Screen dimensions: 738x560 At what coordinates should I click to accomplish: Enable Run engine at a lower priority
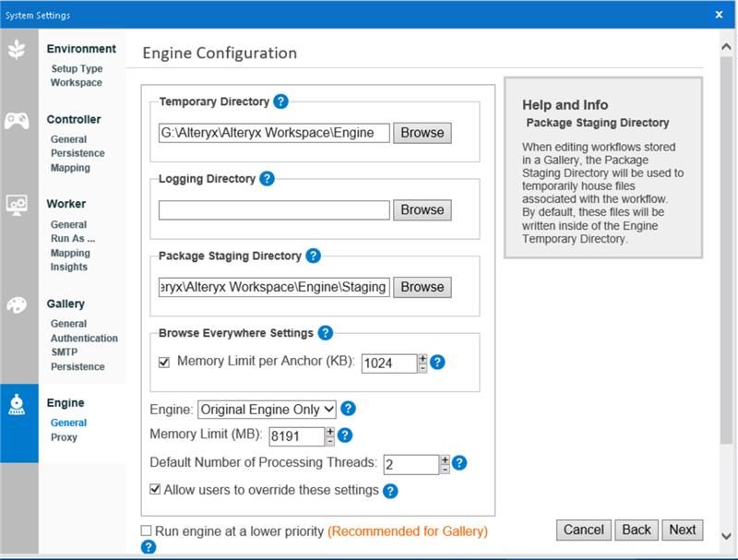coord(147,530)
